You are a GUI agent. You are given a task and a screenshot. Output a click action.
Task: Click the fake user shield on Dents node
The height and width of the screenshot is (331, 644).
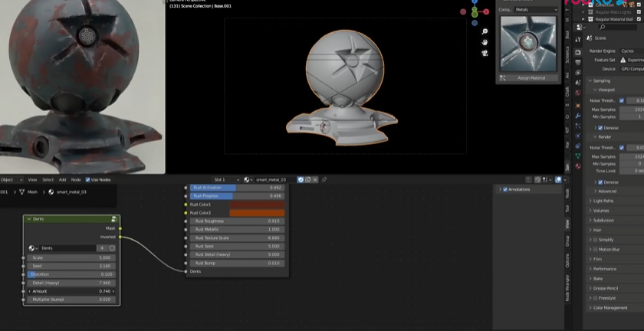(112, 248)
